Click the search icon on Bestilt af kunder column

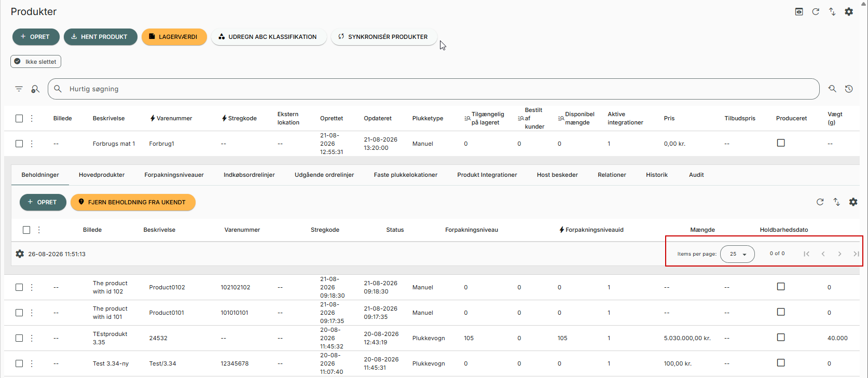point(521,118)
